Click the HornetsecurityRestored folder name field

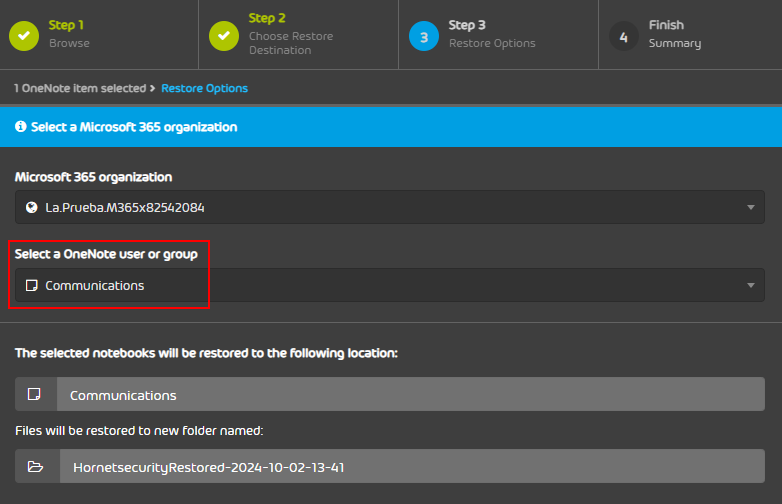click(410, 467)
